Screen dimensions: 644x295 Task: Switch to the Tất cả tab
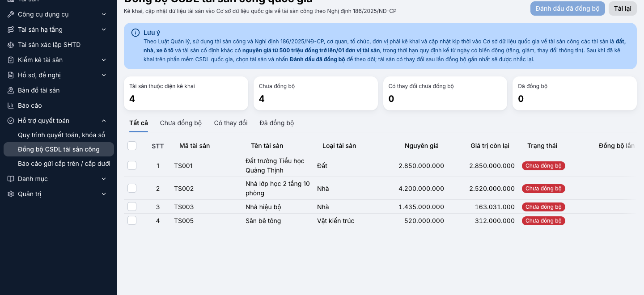(x=139, y=123)
